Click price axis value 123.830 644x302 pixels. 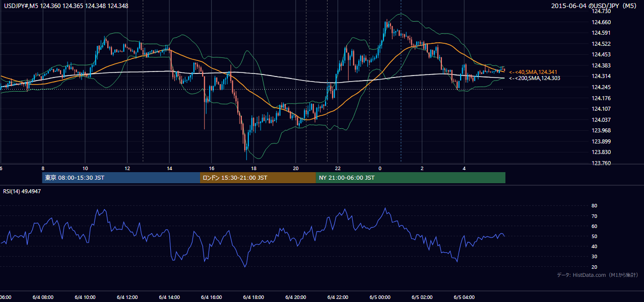click(602, 152)
